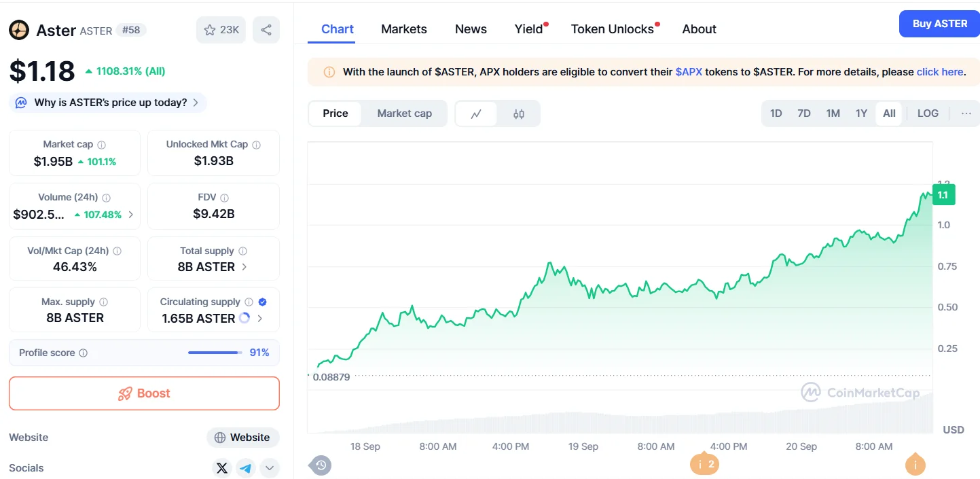This screenshot has height=479, width=980.
Task: Open the Telegram social icon
Action: pyautogui.click(x=245, y=468)
